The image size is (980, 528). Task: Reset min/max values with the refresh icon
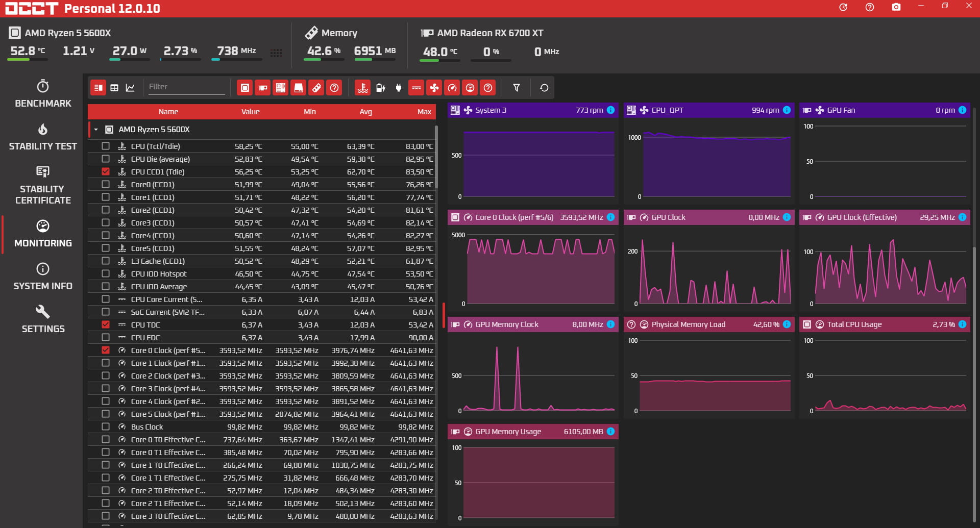tap(544, 88)
